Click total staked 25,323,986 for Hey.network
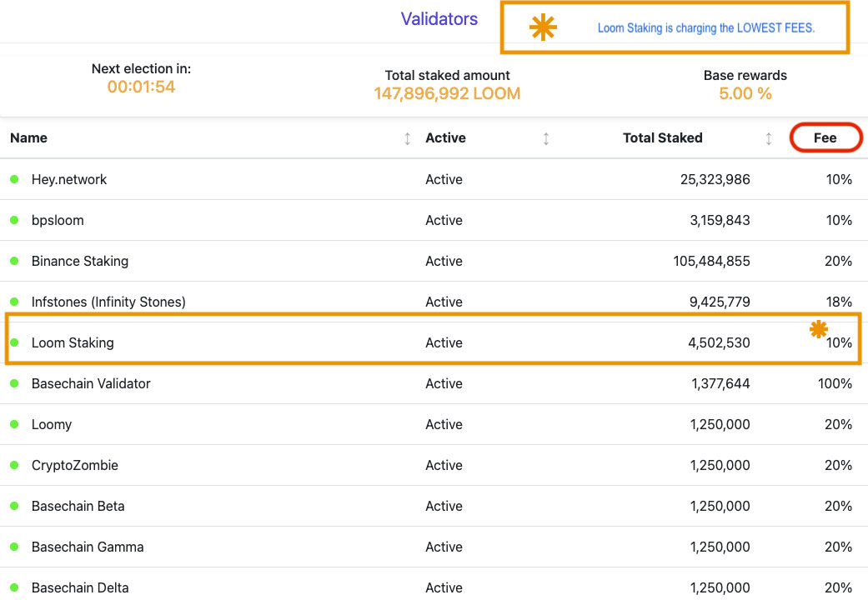This screenshot has width=868, height=610. pos(715,180)
